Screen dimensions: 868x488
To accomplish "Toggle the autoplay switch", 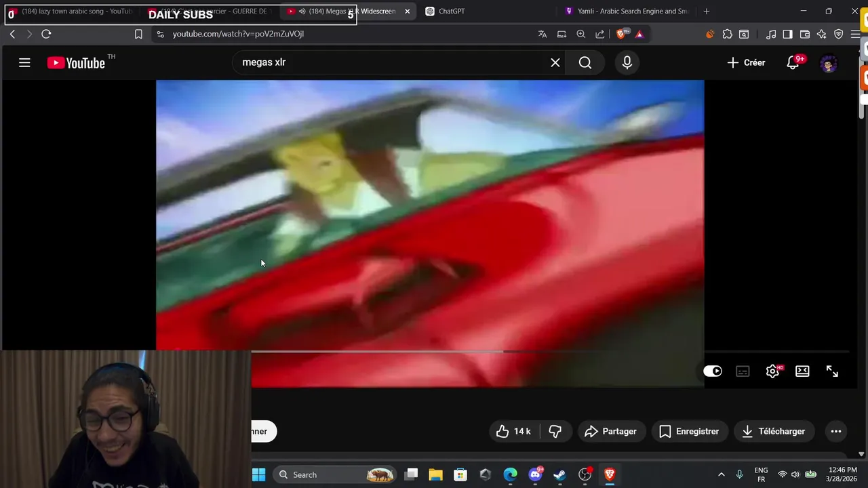I will 713,371.
